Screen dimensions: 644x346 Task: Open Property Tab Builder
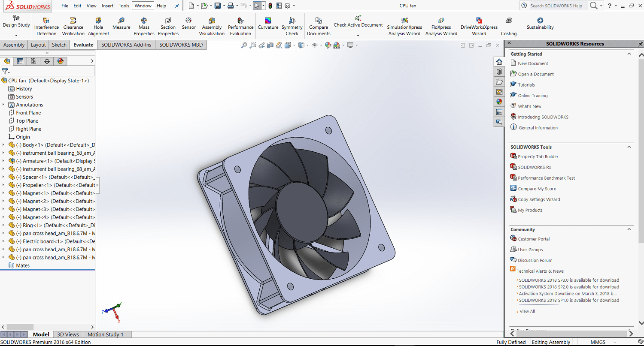tap(538, 156)
